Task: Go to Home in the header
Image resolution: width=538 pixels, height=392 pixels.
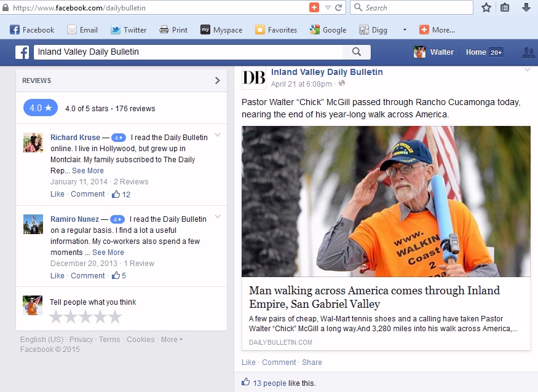Action: 476,52
